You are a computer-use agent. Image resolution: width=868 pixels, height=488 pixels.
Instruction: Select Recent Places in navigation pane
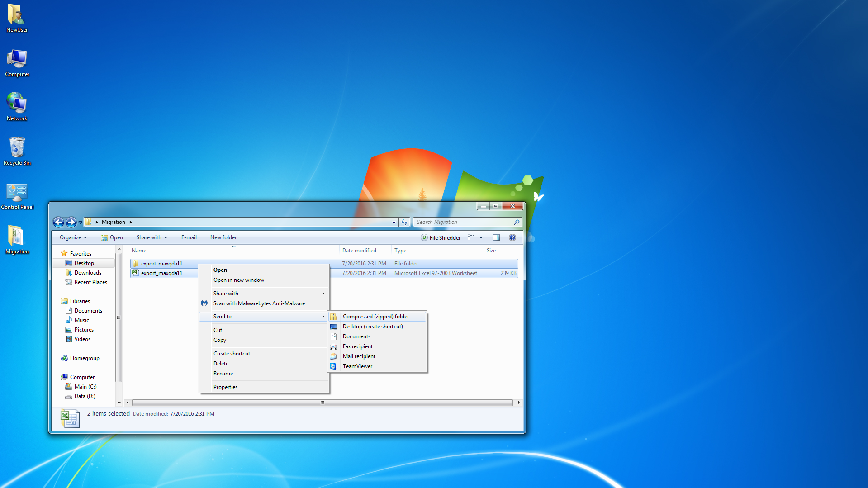(90, 282)
